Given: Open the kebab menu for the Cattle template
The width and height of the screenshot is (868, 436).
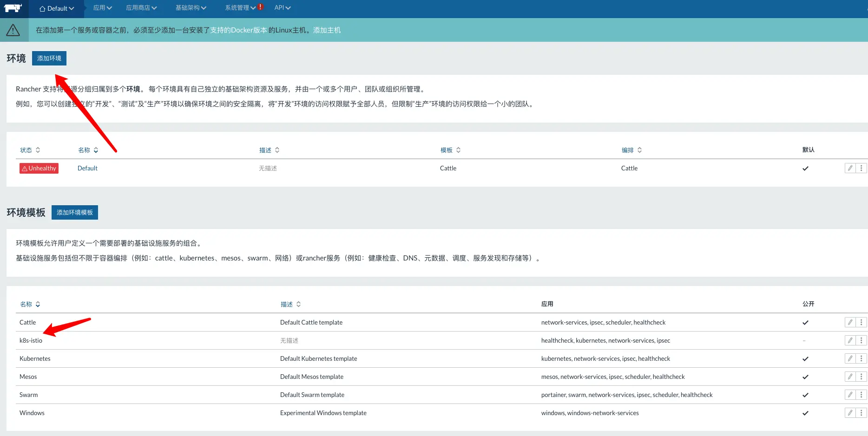Looking at the screenshot, I should click(861, 322).
